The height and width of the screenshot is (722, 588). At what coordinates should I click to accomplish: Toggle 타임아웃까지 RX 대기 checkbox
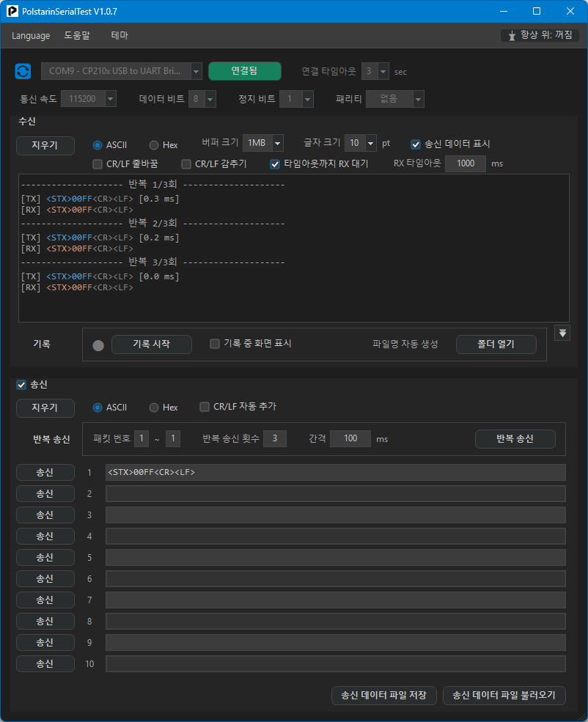(x=275, y=164)
